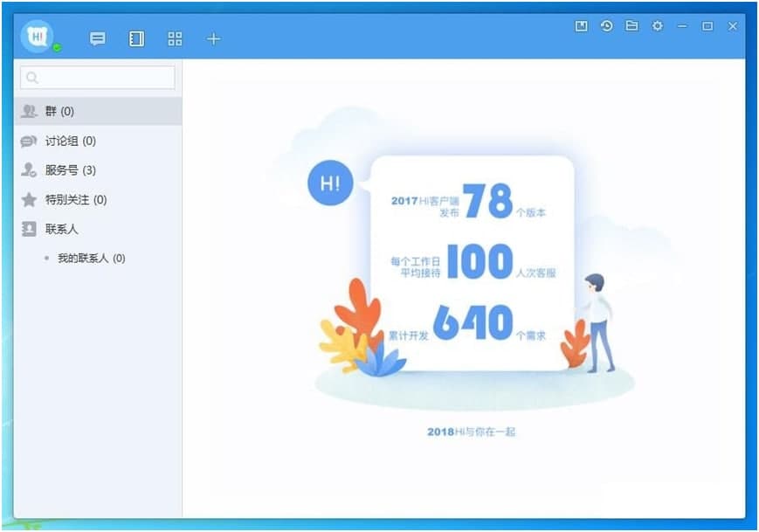Click the blue H! bubble in illustration
The height and width of the screenshot is (532, 759).
click(330, 183)
